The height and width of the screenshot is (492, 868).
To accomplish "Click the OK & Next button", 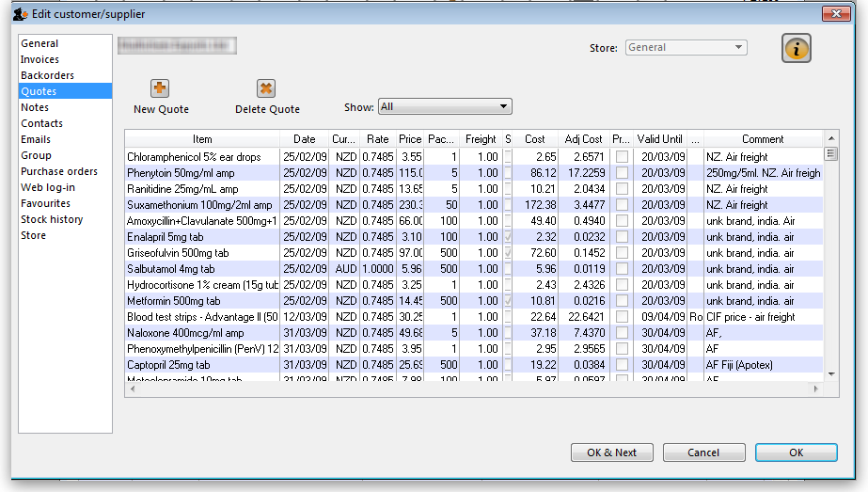I will pos(611,452).
